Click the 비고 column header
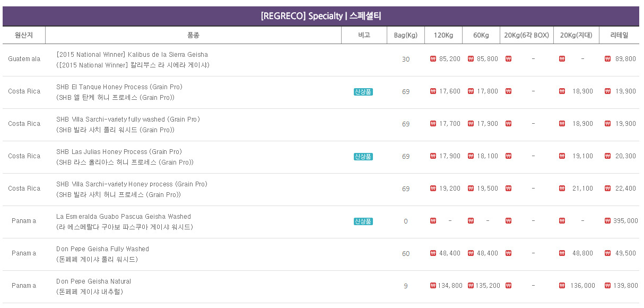This screenshot has height=308, width=644. click(x=364, y=35)
